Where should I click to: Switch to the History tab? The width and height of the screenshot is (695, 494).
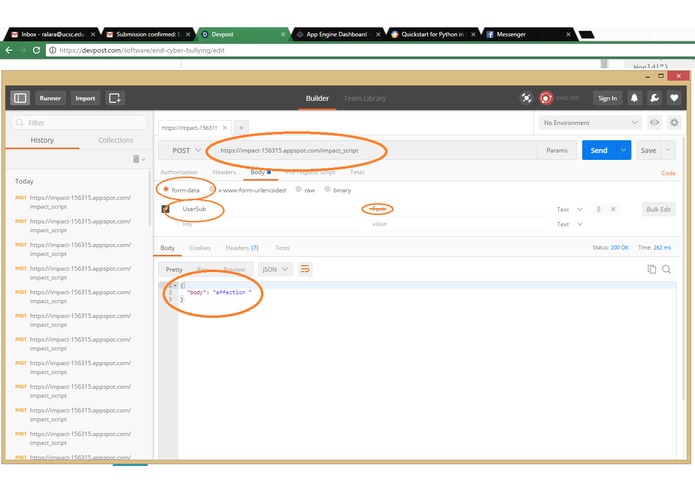tap(42, 140)
